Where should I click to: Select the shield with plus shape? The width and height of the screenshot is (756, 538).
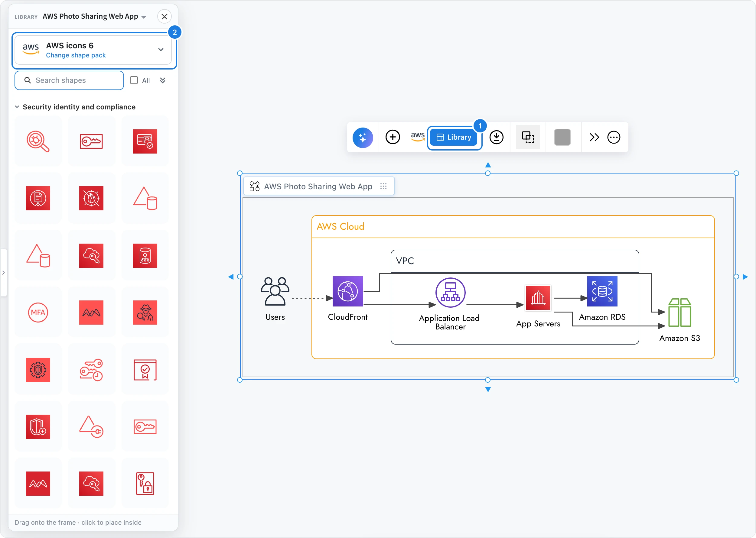[x=38, y=427]
